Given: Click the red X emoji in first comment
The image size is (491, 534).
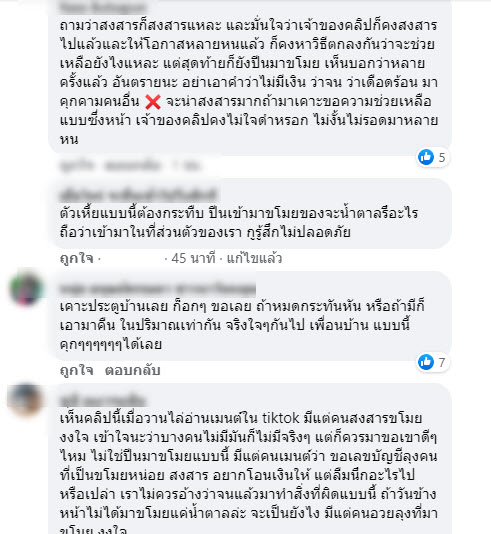Looking at the screenshot, I should (x=153, y=102).
